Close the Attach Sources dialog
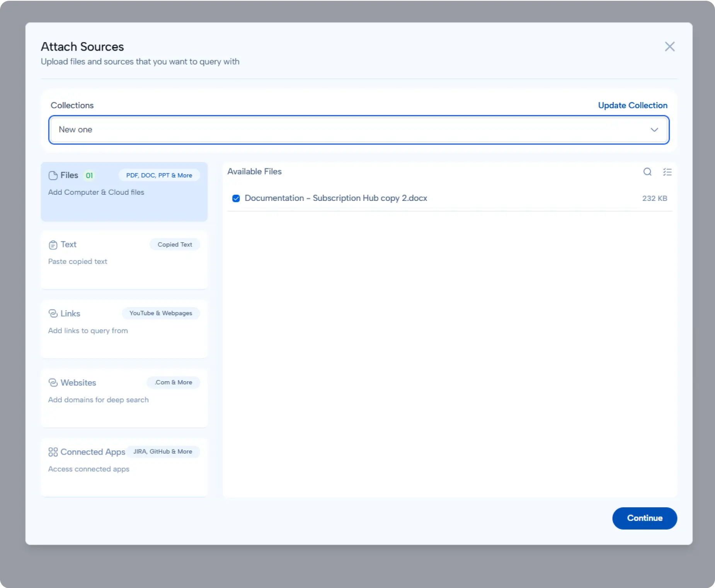The width and height of the screenshot is (715, 588). [x=670, y=46]
